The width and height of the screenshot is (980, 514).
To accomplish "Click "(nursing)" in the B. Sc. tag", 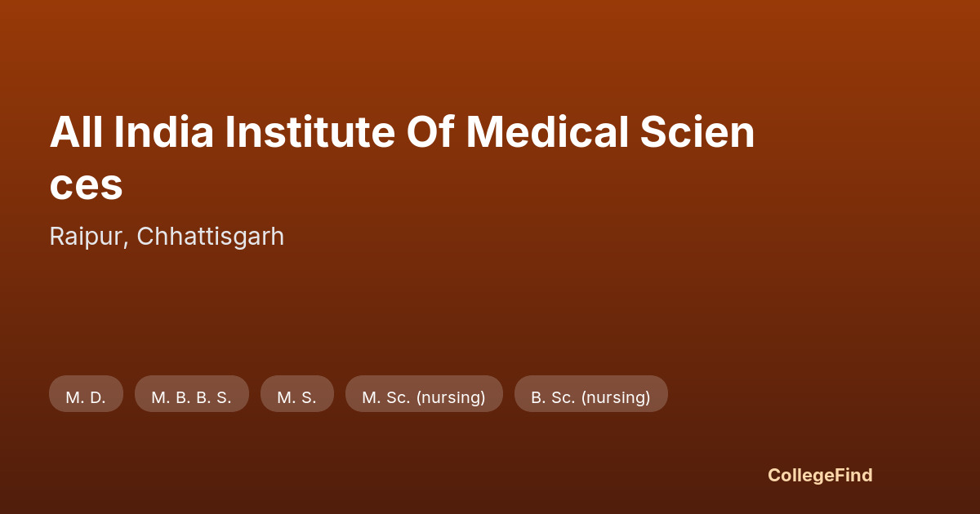I will 616,397.
